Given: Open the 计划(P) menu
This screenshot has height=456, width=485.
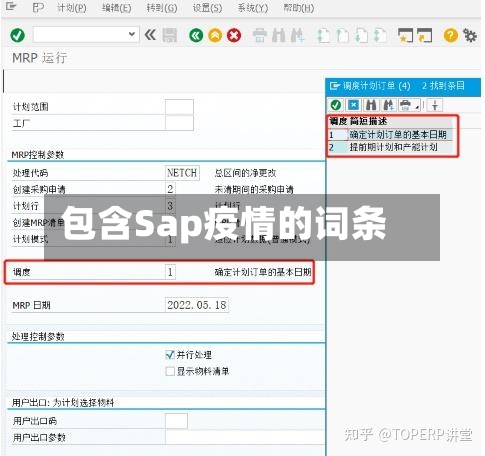Looking at the screenshot, I should (71, 8).
